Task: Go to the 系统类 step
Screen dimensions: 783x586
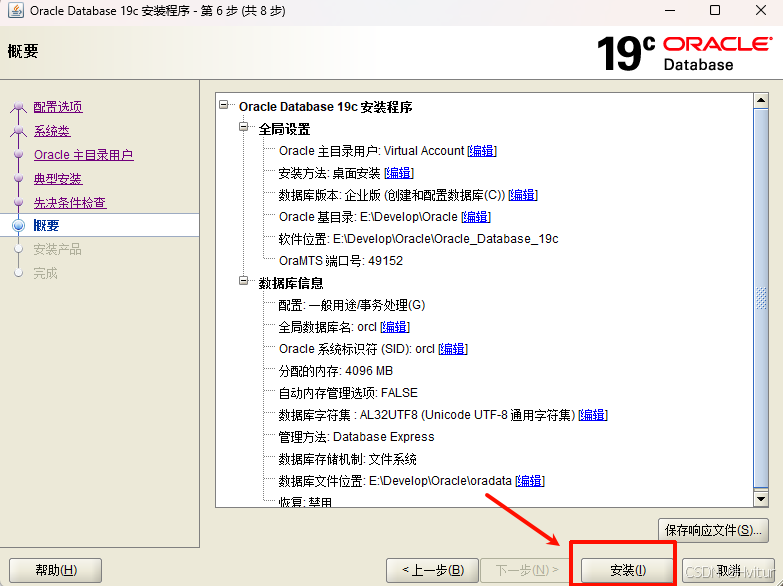Action: 52,131
